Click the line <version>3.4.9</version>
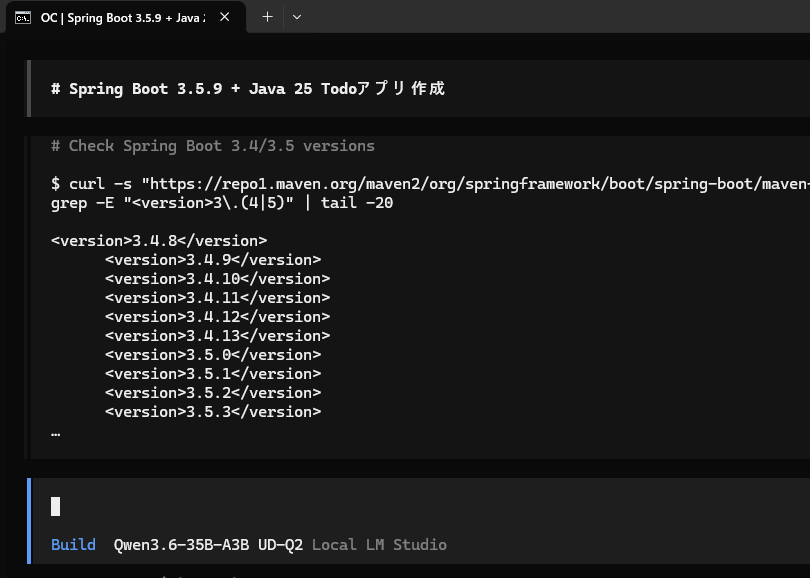The width and height of the screenshot is (810, 578). [213, 260]
